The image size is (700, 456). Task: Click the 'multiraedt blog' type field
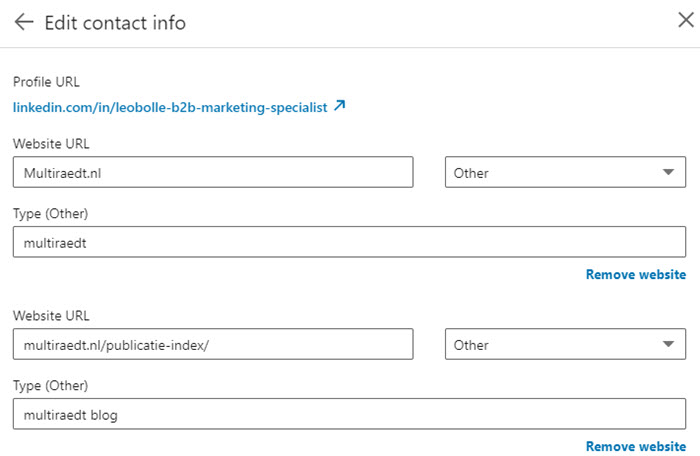[349, 413]
